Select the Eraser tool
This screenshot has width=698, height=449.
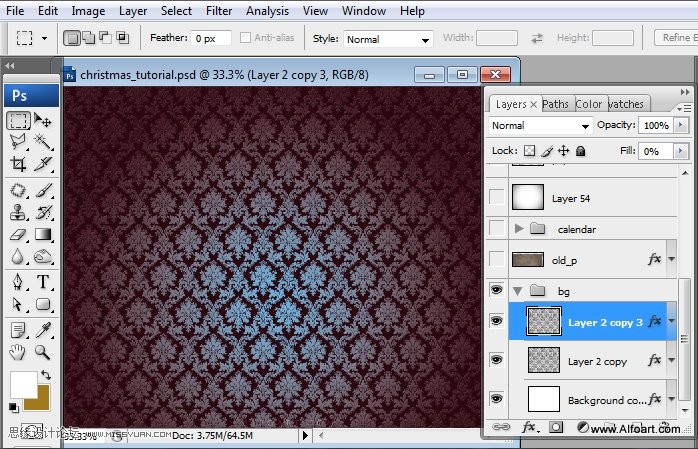(18, 234)
